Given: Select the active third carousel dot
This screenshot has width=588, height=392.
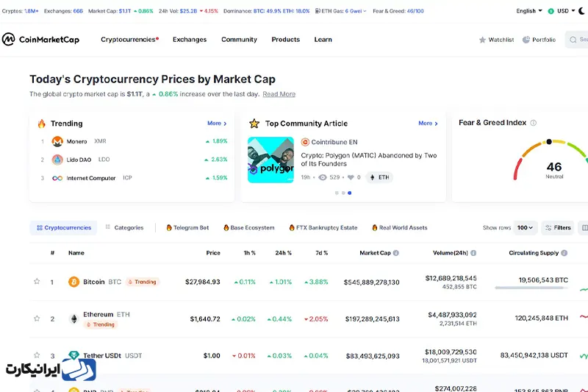Looking at the screenshot, I should point(350,193).
